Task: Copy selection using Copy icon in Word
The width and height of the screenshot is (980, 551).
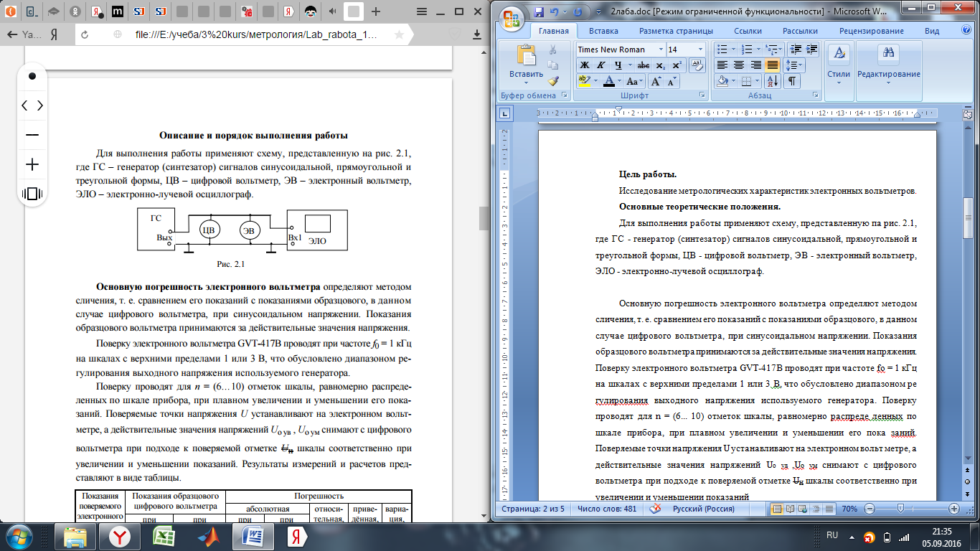Action: (x=553, y=66)
